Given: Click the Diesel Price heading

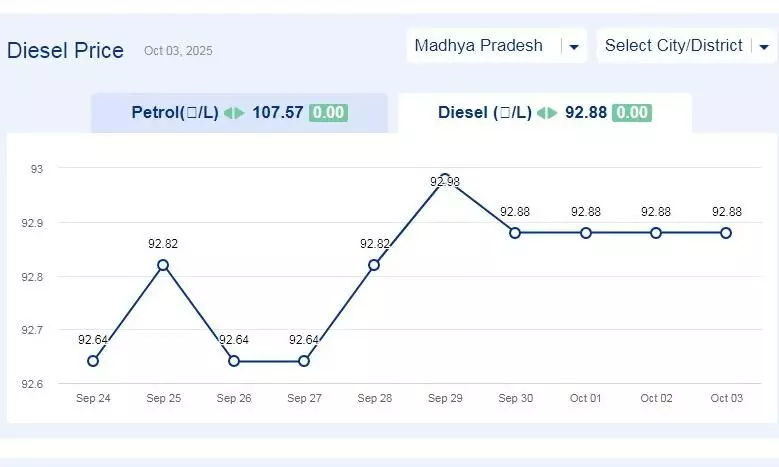Looking at the screenshot, I should pos(66,51).
